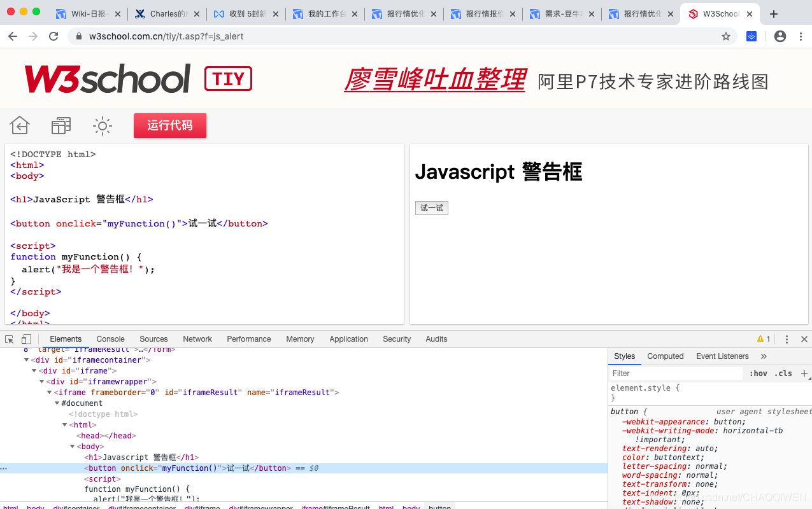Image resolution: width=812 pixels, height=509 pixels.
Task: Reload the page with the refresh icon
Action: click(x=53, y=36)
